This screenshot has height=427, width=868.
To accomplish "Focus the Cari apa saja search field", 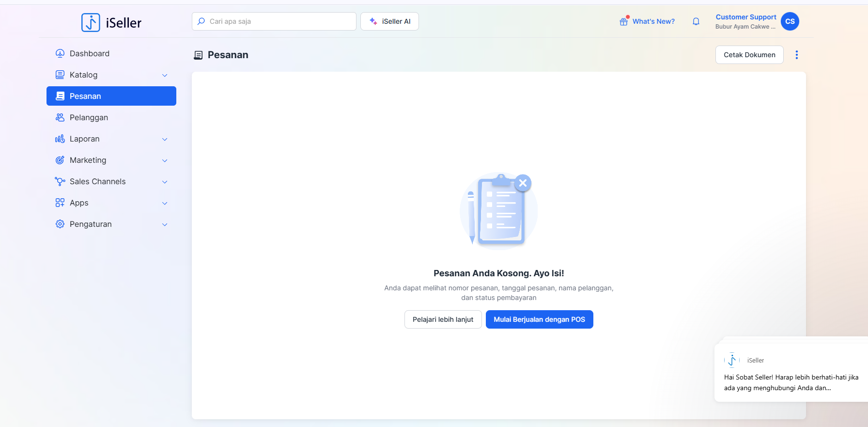I will tap(274, 21).
